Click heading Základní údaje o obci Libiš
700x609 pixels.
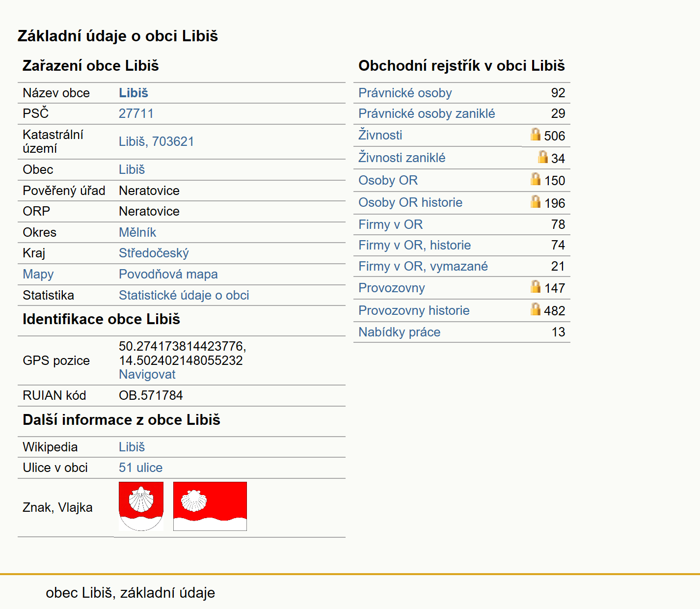pyautogui.click(x=118, y=36)
